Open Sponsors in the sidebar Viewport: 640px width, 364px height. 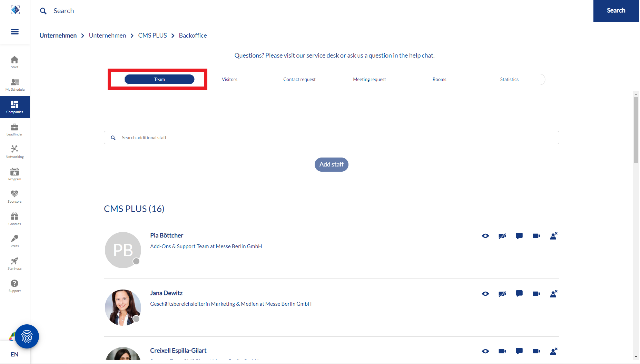[x=14, y=197]
